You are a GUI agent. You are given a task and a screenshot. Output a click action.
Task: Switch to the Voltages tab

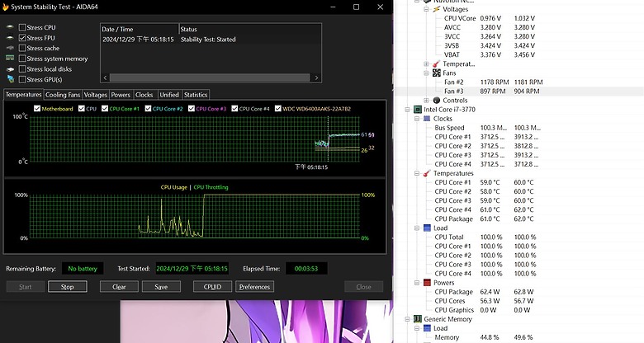coord(95,95)
